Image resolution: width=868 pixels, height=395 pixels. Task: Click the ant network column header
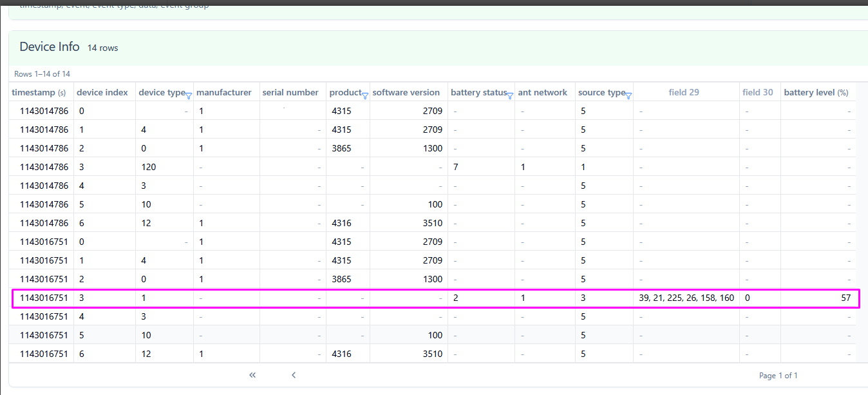tap(543, 93)
